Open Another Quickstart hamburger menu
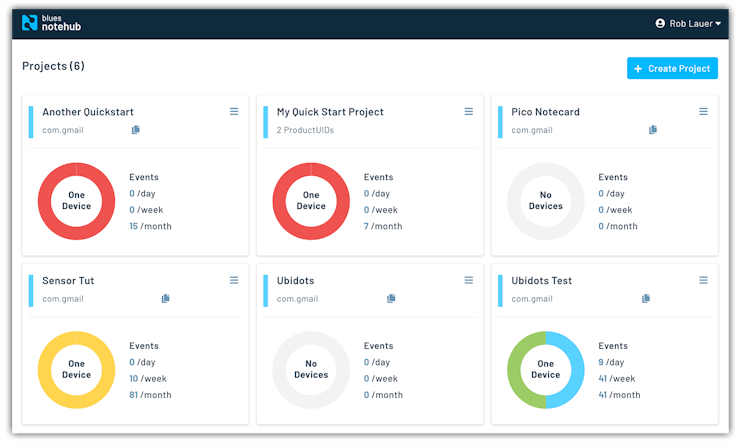Viewport: 740px width, 444px height. 234,112
